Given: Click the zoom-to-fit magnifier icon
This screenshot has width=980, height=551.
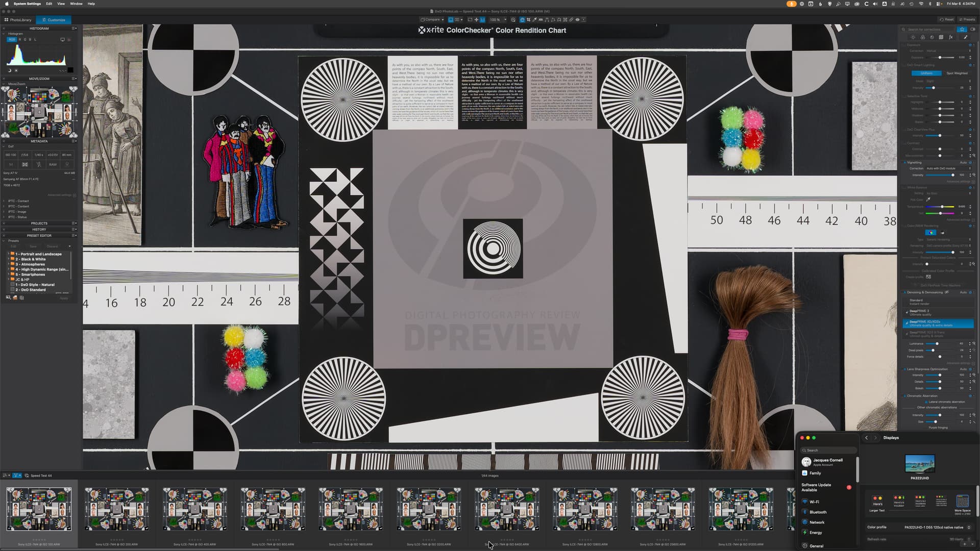Looking at the screenshot, I should 513,19.
